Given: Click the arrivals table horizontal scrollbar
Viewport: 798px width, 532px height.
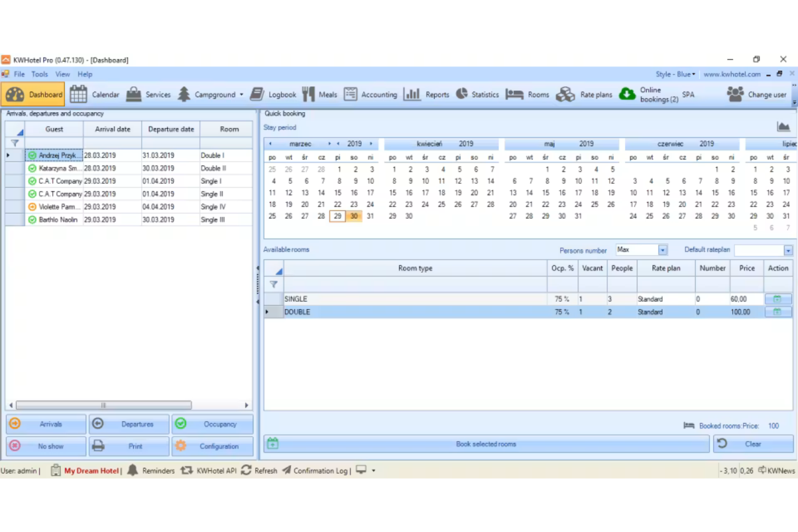Looking at the screenshot, I should pyautogui.click(x=104, y=405).
